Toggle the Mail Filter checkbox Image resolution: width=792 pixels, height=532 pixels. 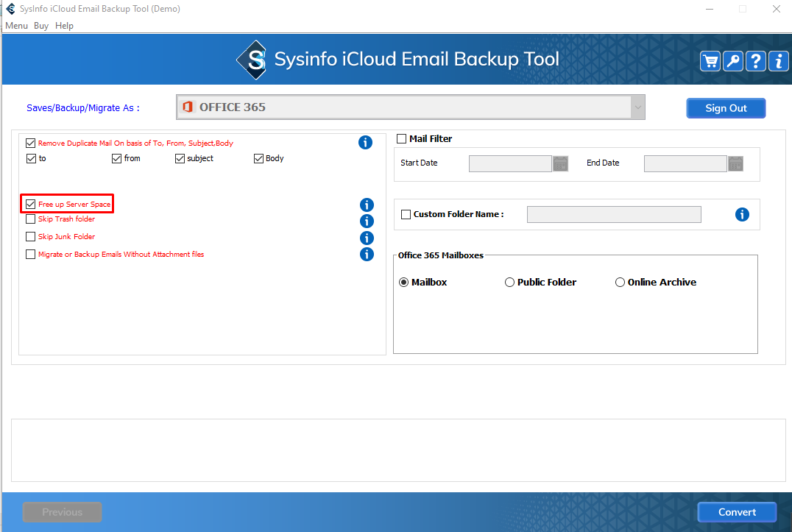[402, 138]
